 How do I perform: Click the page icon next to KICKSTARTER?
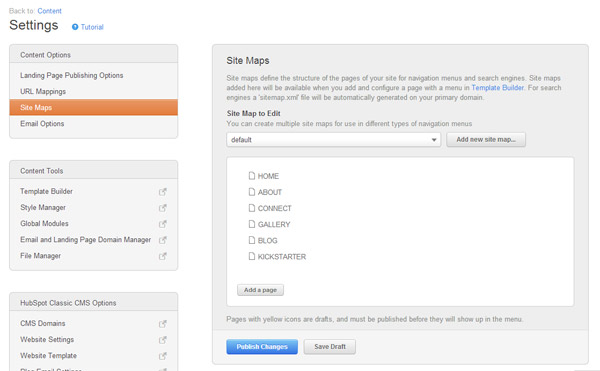(x=251, y=256)
